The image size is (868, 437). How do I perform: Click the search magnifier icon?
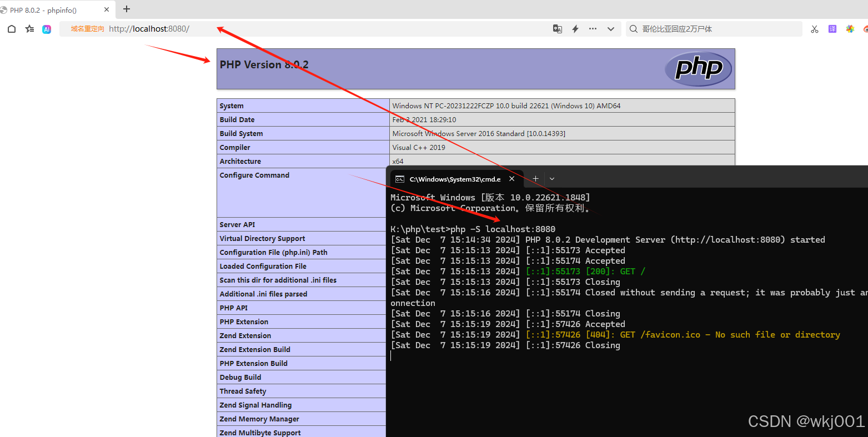[634, 29]
